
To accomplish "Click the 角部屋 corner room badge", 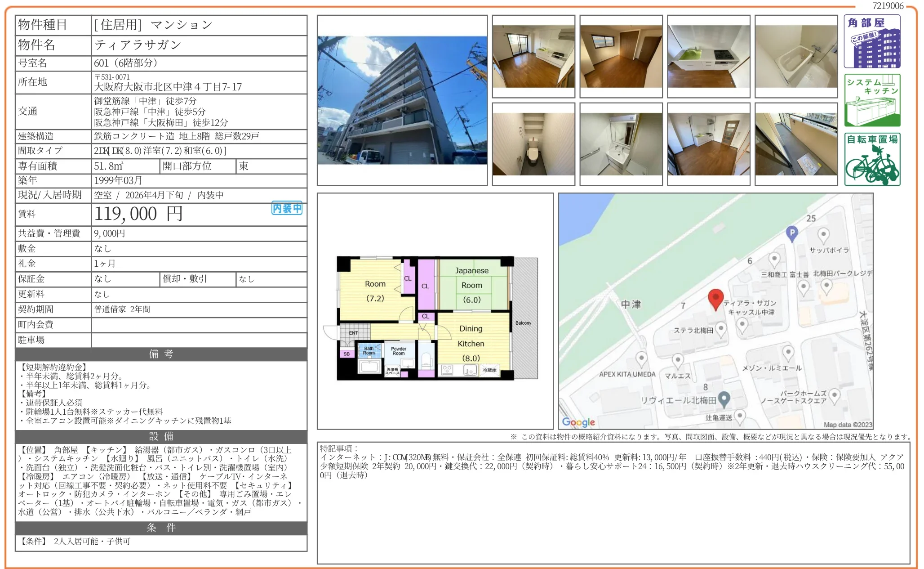I will coord(871,41).
